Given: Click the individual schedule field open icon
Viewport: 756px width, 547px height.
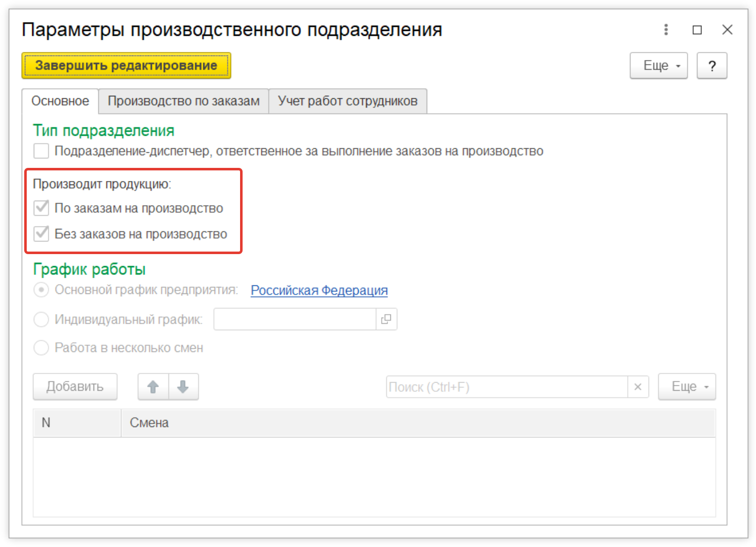Looking at the screenshot, I should 386,319.
